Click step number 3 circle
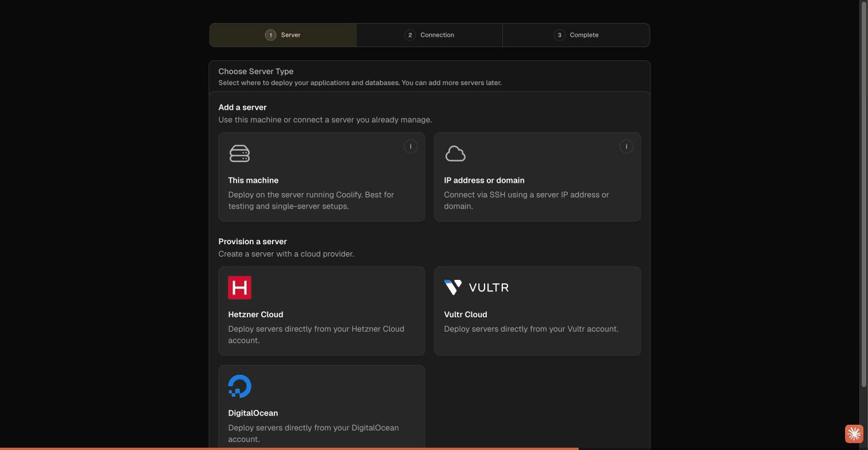Screen dimensions: 868x450 click(x=560, y=35)
